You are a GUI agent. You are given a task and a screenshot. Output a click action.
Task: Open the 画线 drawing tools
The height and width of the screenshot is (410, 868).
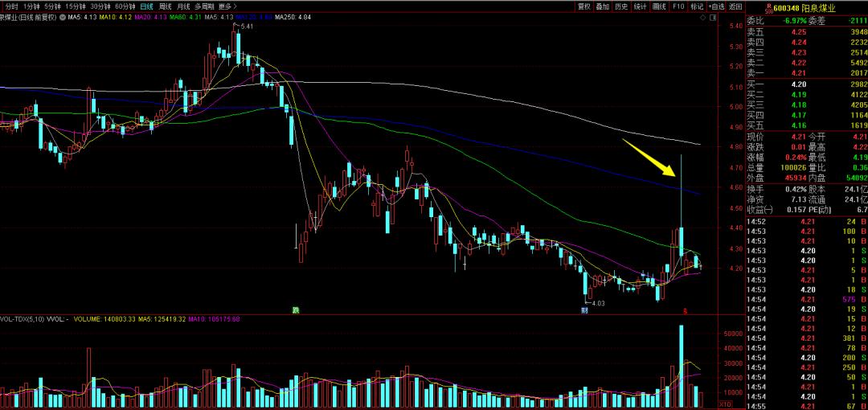(659, 6)
